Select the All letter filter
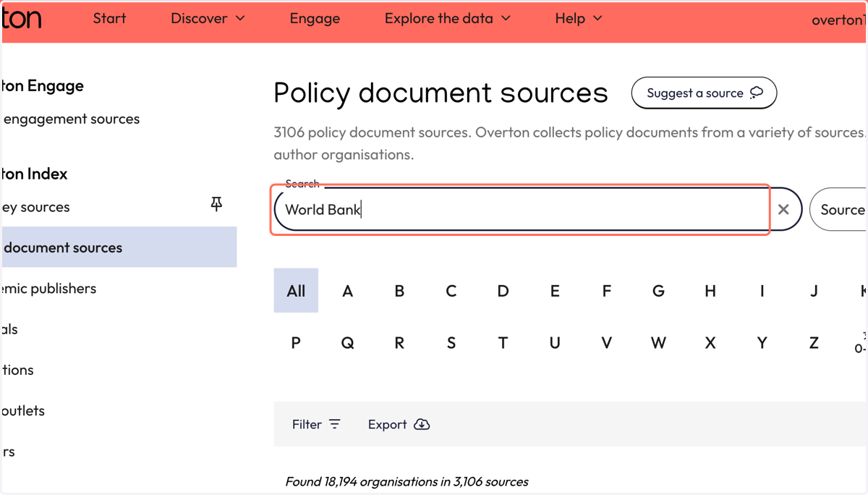The image size is (868, 495). tap(296, 291)
